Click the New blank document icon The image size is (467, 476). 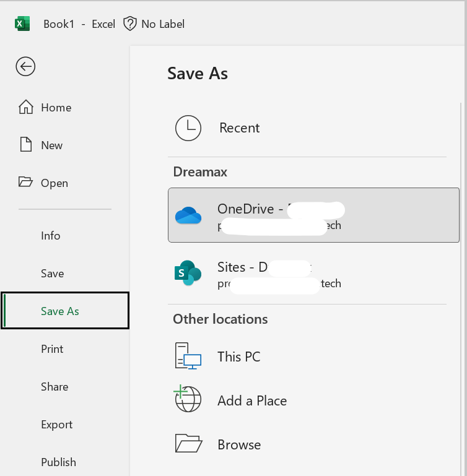pos(26,144)
